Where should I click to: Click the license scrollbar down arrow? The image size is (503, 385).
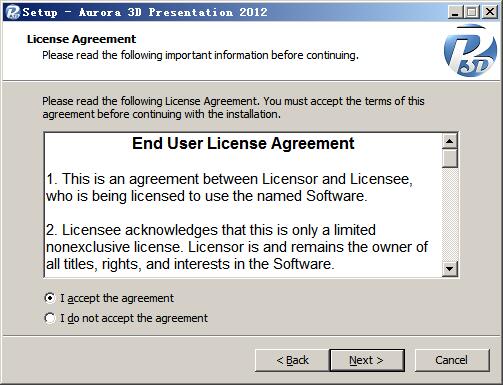click(x=450, y=268)
